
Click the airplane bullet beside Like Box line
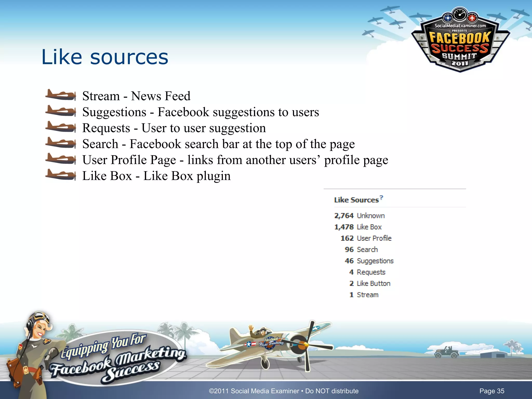[61, 175]
